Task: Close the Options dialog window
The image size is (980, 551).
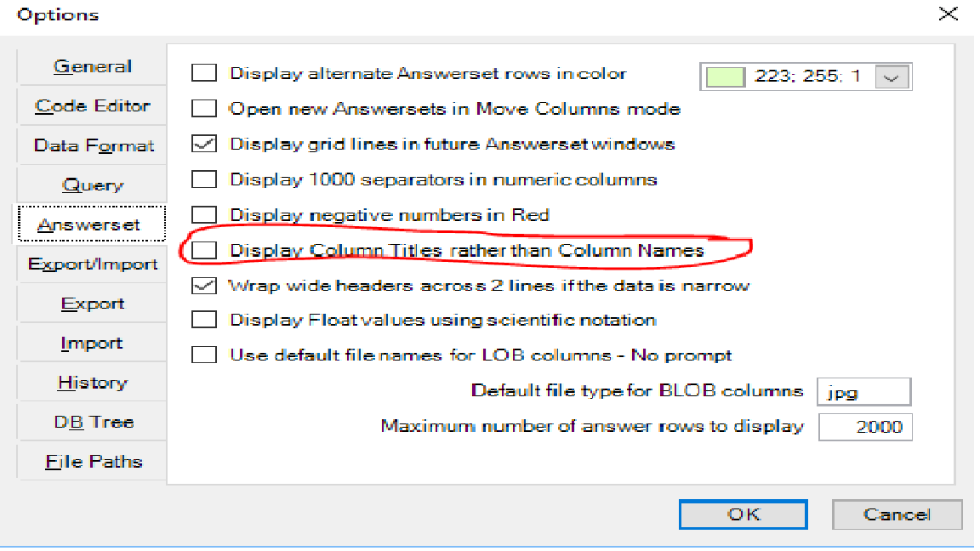Action: pyautogui.click(x=948, y=14)
